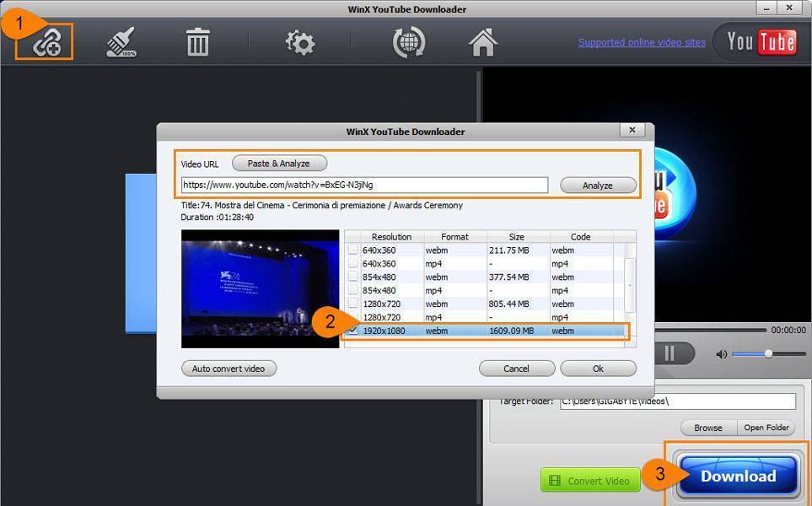Confirm the selection with Ok

click(598, 369)
